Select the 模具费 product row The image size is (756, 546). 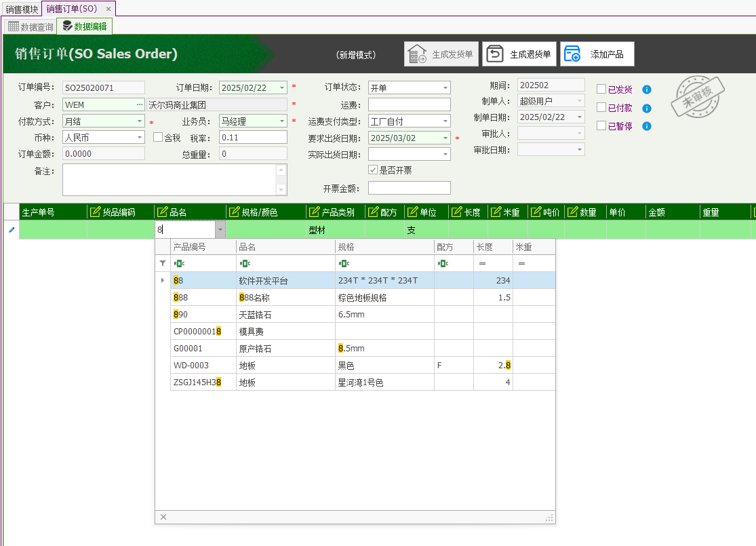coord(363,332)
